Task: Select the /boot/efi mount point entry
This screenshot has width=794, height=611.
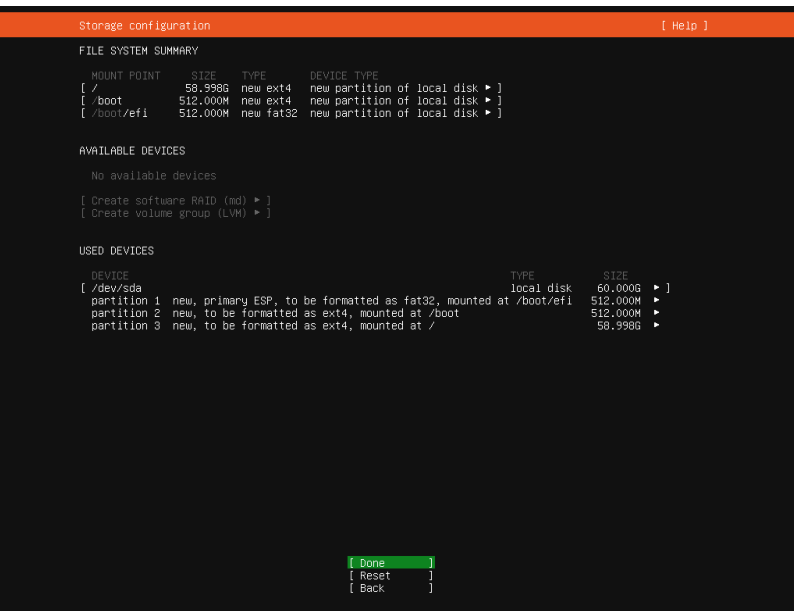Action: (119, 113)
